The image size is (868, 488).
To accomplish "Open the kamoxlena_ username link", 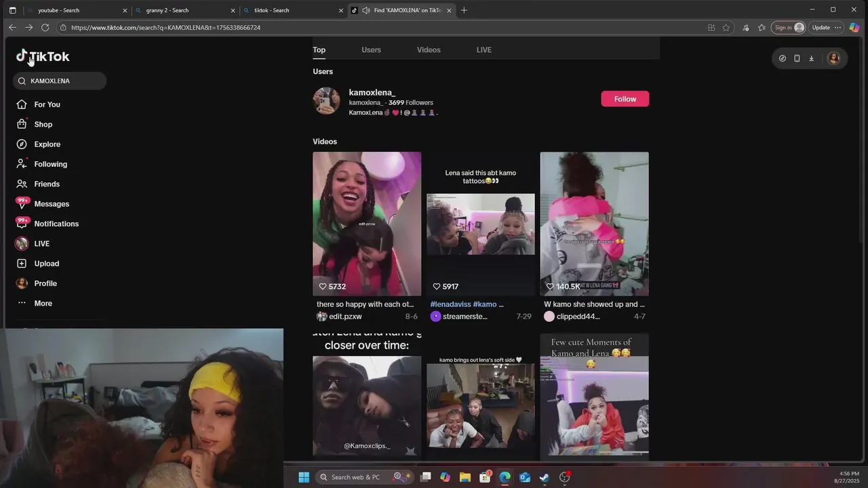I will [x=372, y=92].
